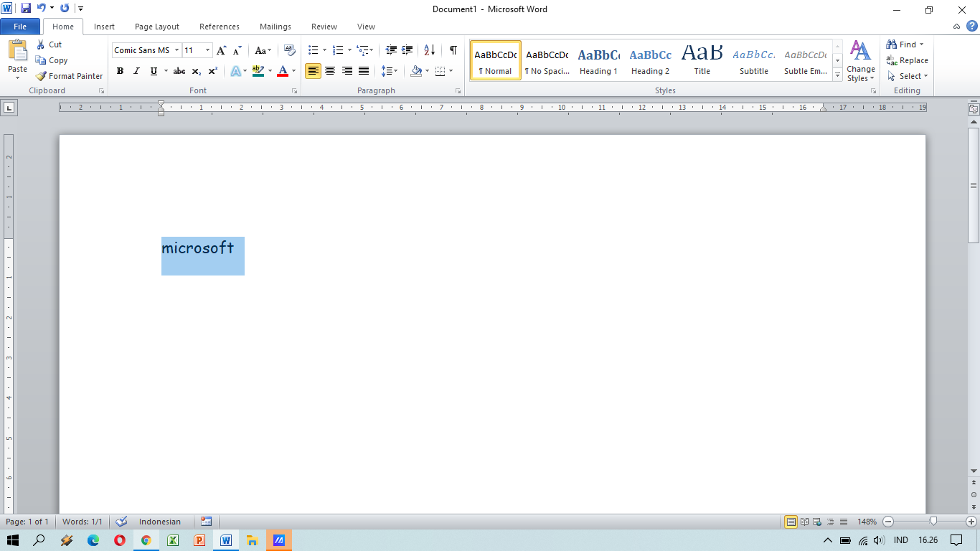Screen dimensions: 980x551
Task: Activate the Format Painter brush
Action: coord(69,76)
